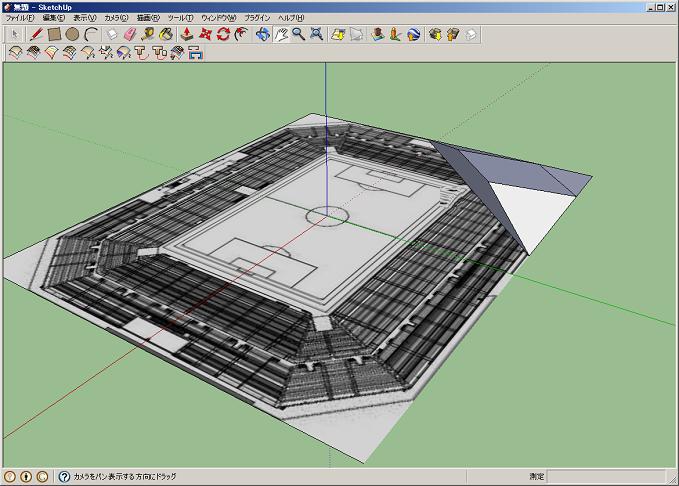
Task: Click the pink Eraser tool
Action: (x=130, y=34)
